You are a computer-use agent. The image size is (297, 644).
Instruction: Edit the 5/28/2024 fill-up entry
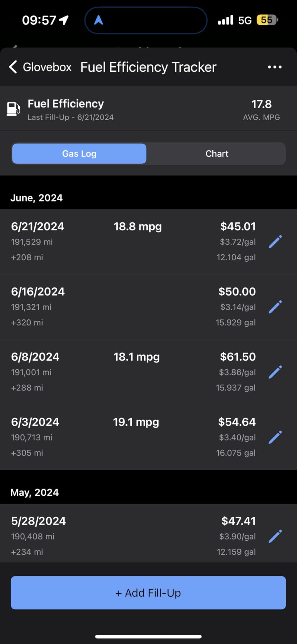(x=275, y=536)
